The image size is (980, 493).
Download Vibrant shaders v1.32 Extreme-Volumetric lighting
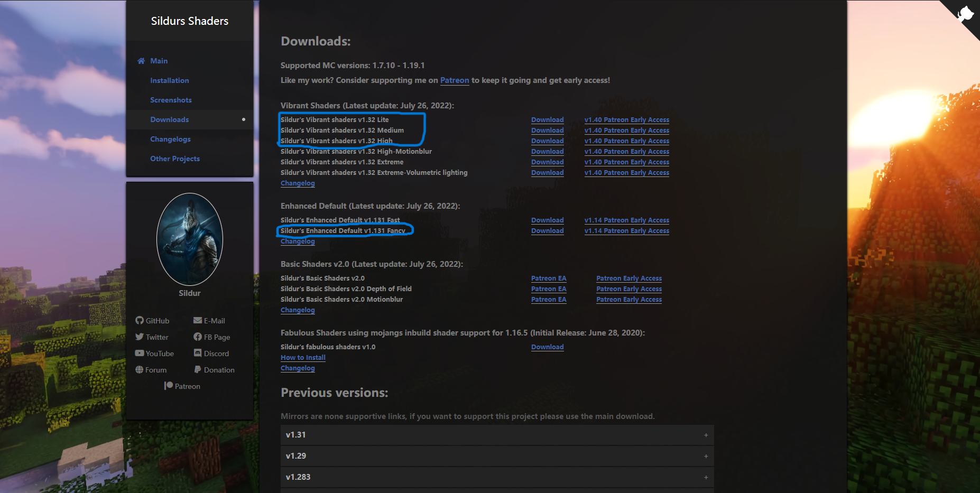(547, 173)
